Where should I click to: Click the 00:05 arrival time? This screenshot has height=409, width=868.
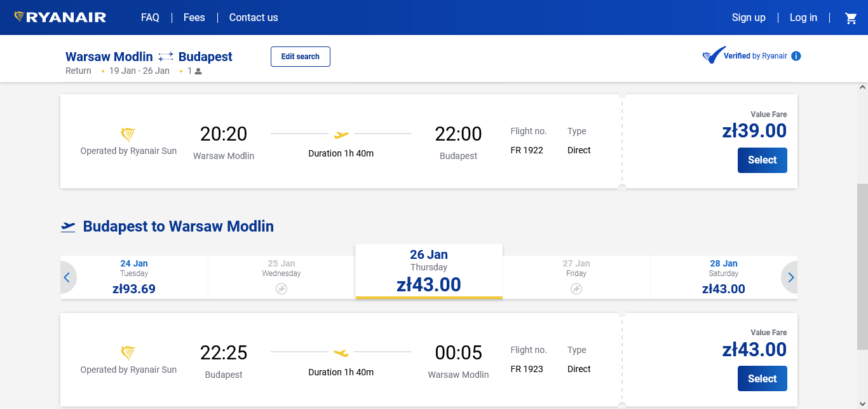point(458,352)
